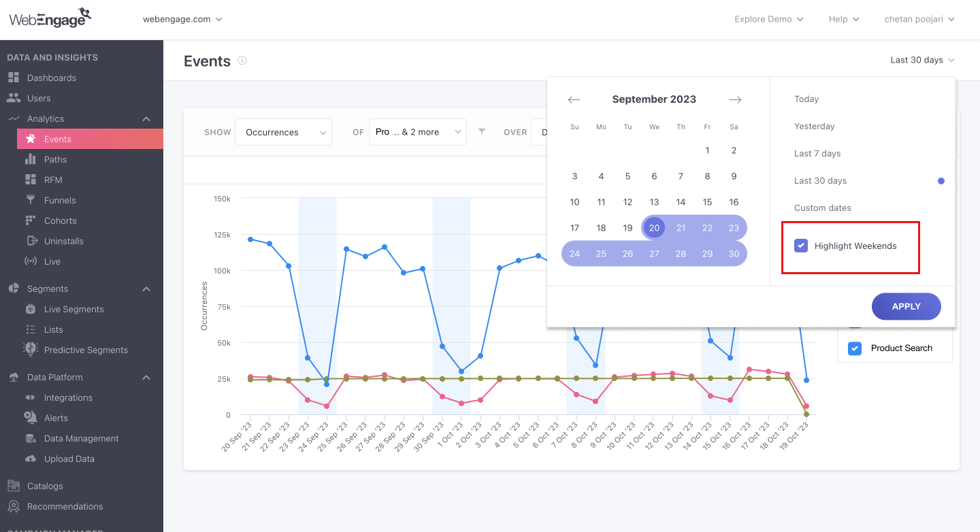
Task: Go to previous month in calendar
Action: [574, 99]
